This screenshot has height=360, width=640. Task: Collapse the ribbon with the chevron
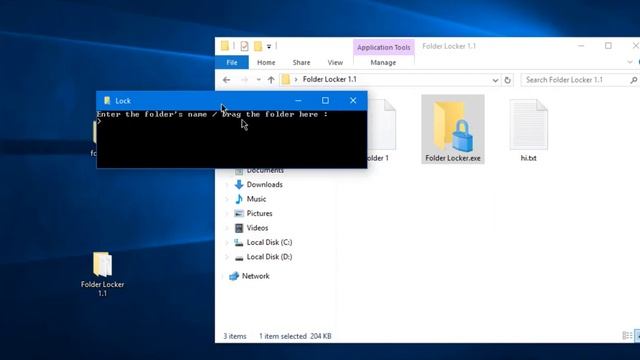point(630,62)
